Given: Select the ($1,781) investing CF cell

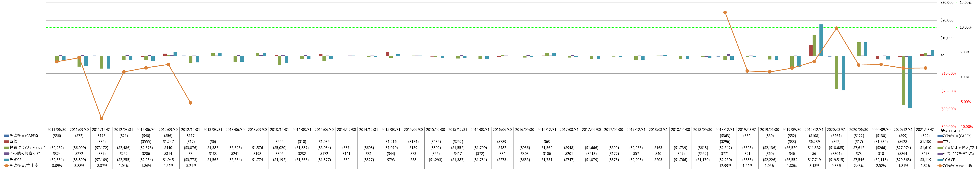Looking at the screenshot, I should click(x=480, y=160).
